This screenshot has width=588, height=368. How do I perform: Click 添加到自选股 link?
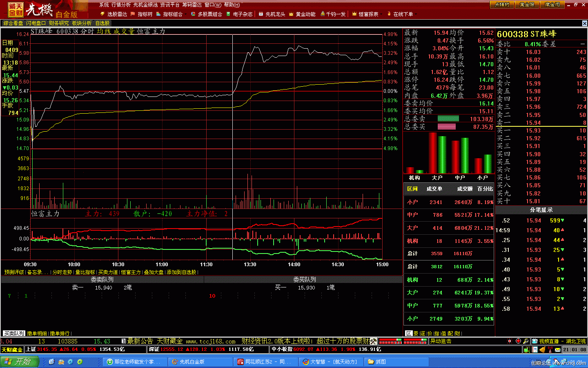click(181, 272)
